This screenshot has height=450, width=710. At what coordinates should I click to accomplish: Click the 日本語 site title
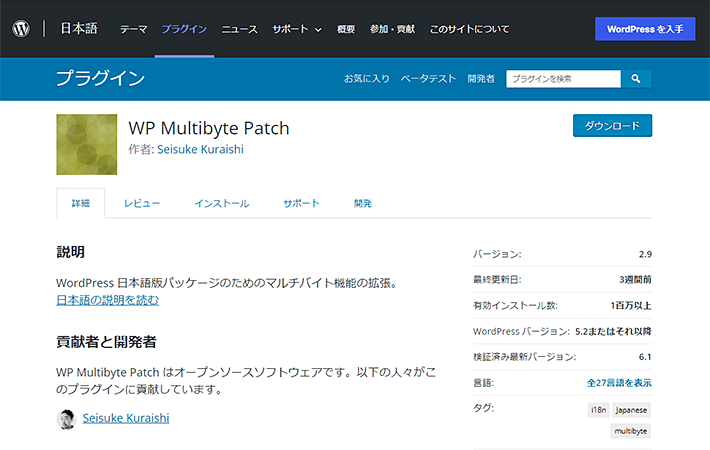pyautogui.click(x=79, y=29)
